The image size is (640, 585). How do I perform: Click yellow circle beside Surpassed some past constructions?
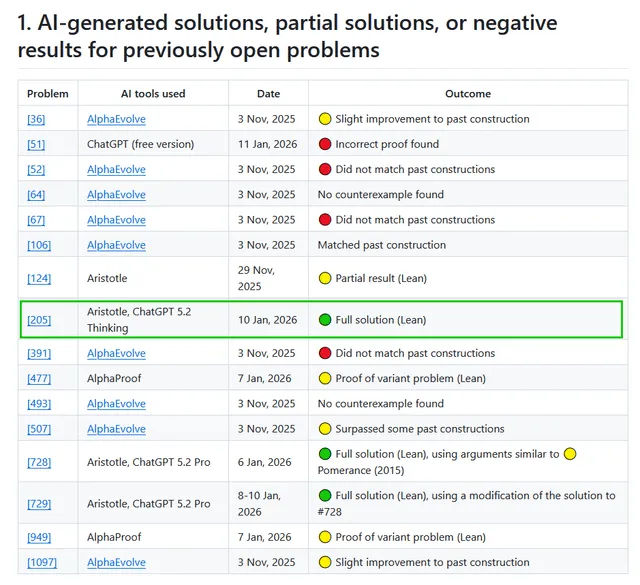coord(325,429)
